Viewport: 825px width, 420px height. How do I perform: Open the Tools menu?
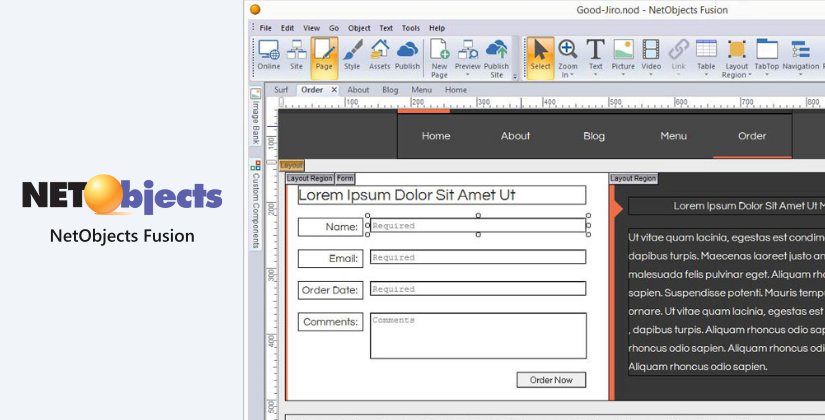pos(410,28)
